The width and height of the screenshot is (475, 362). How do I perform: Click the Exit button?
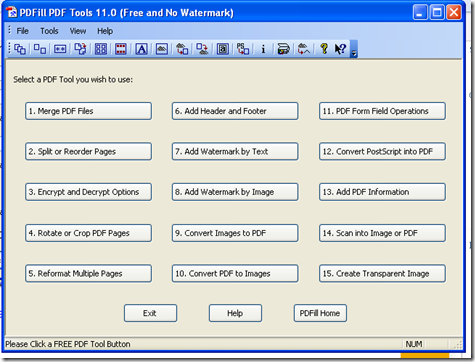pyautogui.click(x=150, y=313)
